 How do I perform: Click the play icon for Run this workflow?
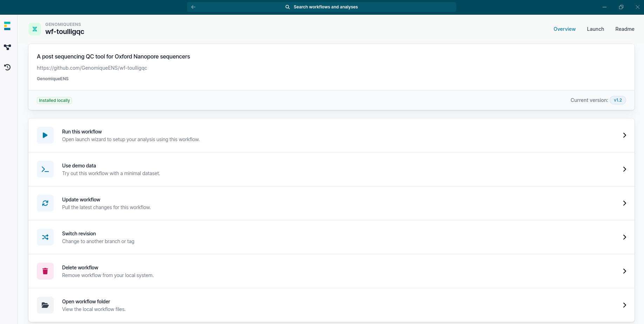point(45,135)
